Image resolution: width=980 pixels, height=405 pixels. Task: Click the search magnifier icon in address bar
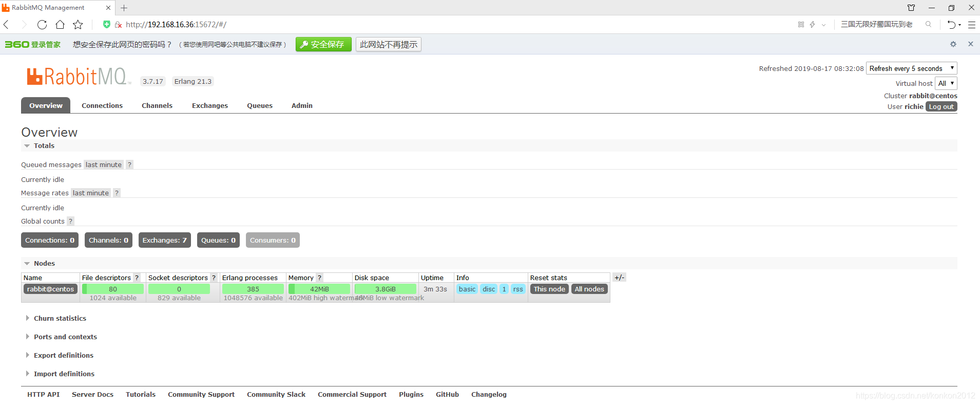click(x=928, y=24)
